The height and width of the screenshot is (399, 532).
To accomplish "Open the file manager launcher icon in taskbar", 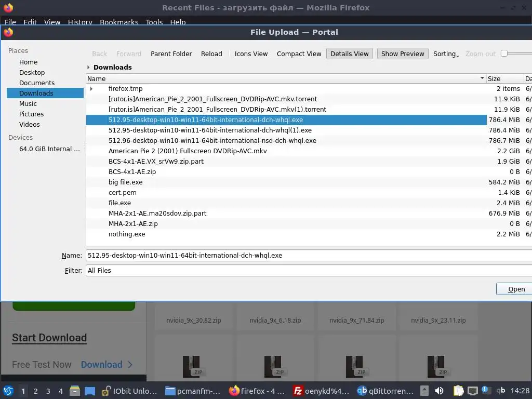I will point(75,391).
